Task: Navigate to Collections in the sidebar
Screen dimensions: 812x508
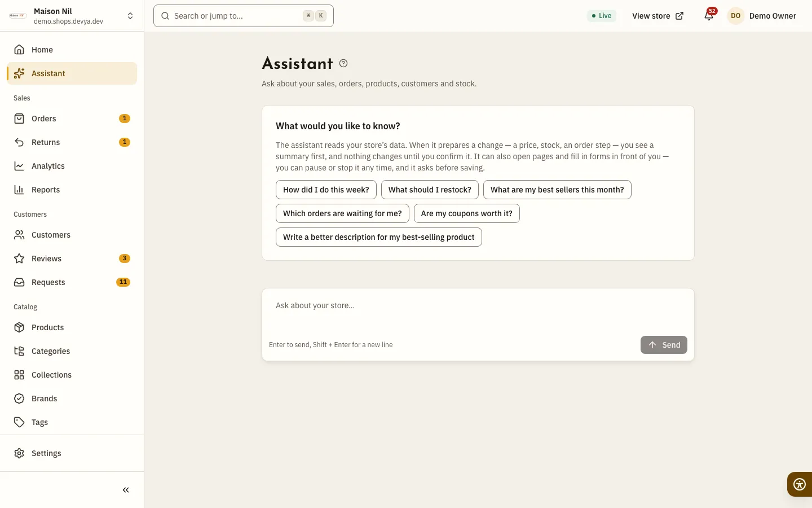Action: [x=72, y=375]
